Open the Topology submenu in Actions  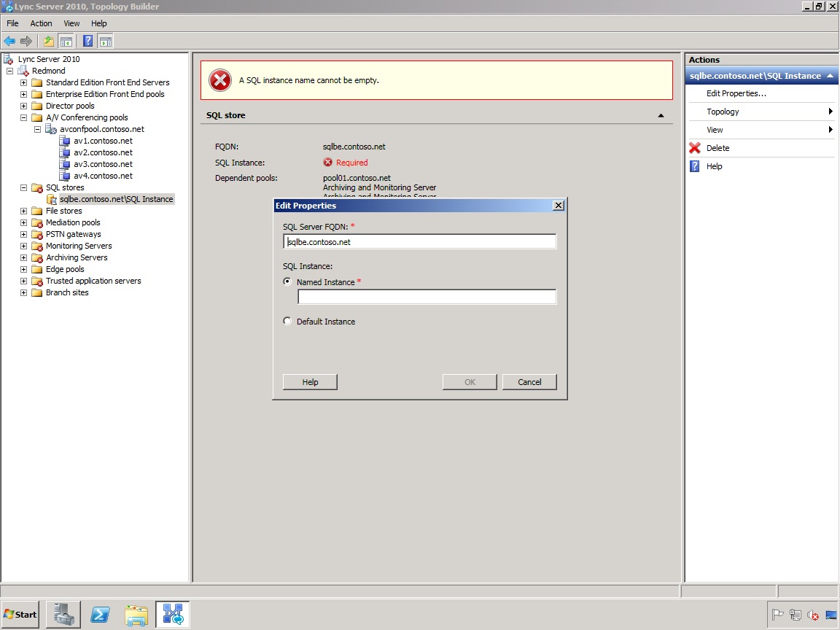pos(761,112)
